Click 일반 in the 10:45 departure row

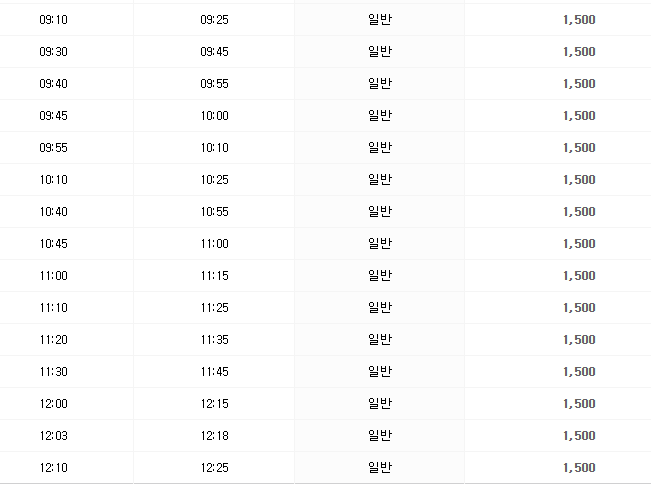click(380, 244)
